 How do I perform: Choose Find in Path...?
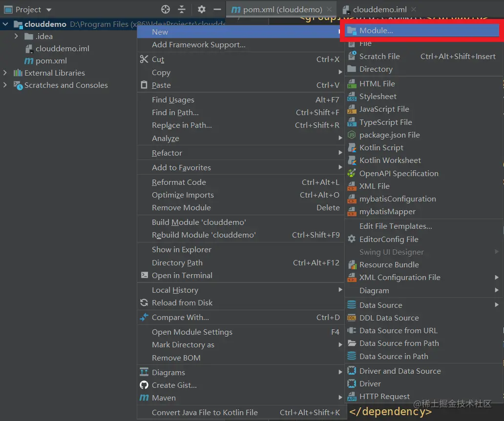click(x=239, y=112)
